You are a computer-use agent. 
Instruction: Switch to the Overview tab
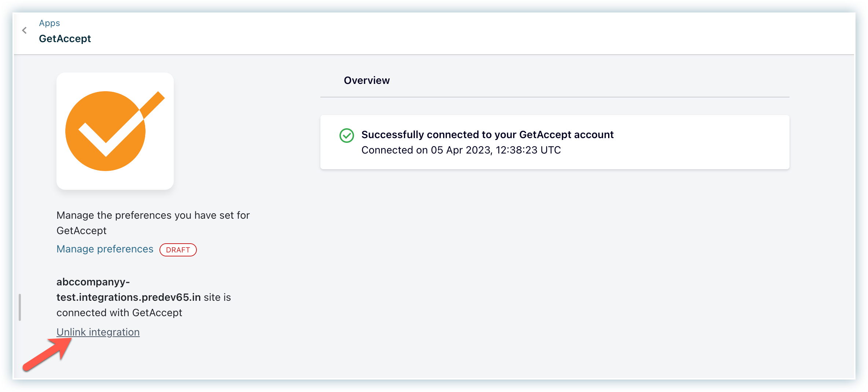[367, 81]
